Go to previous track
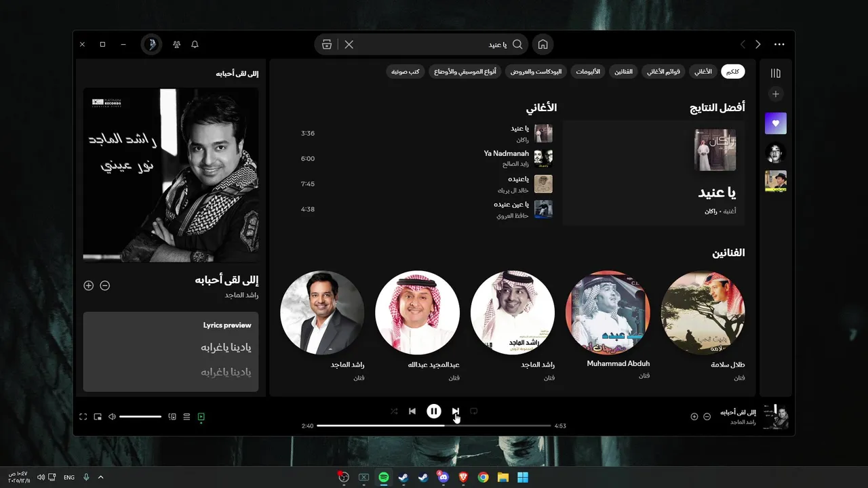The width and height of the screenshot is (868, 488). pos(412,411)
